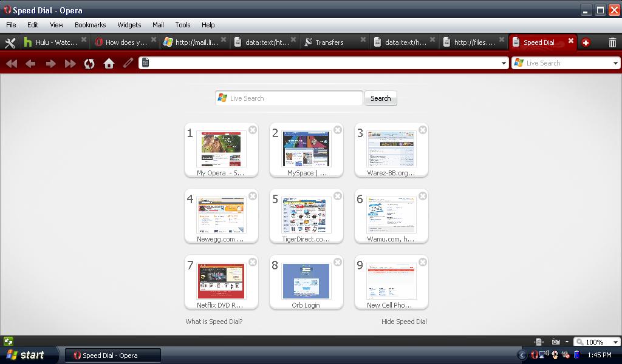
Task: Open the MySpace speed dial thumbnail
Action: pyautogui.click(x=306, y=149)
